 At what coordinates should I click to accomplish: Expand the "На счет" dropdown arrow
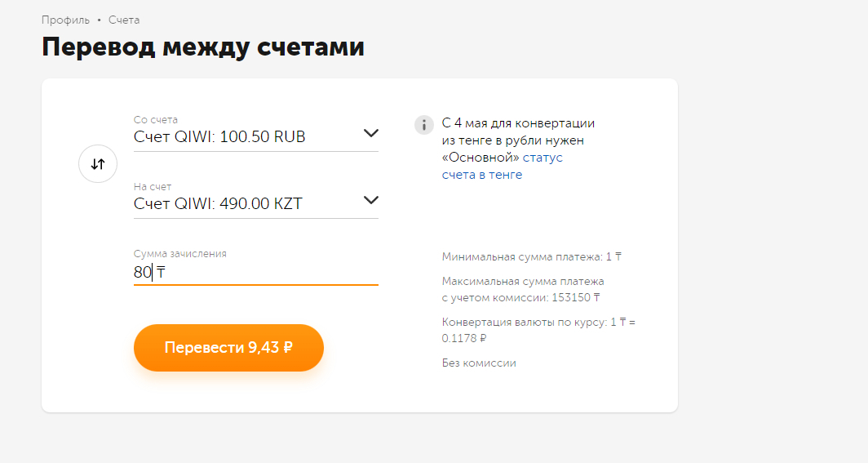pyautogui.click(x=370, y=200)
